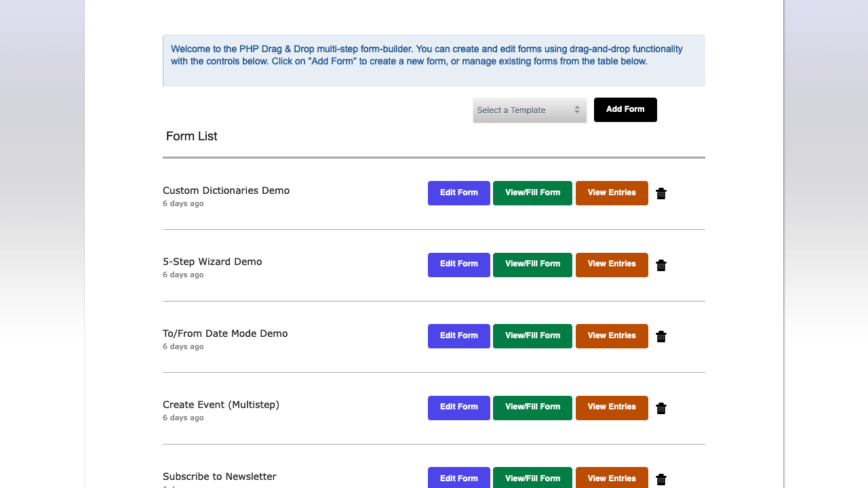Delete the 5-Step Wizard Demo form

pos(661,265)
